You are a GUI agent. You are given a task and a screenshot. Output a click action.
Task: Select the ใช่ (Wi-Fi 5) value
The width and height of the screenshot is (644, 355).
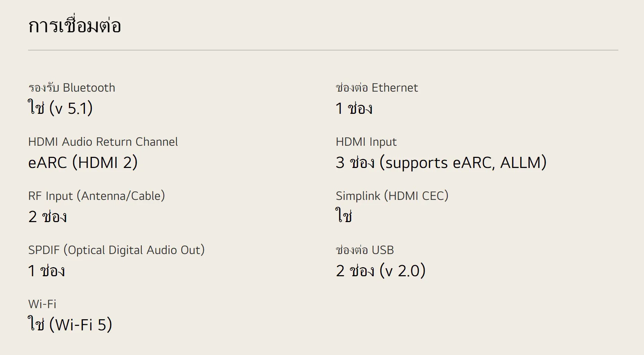(70, 325)
